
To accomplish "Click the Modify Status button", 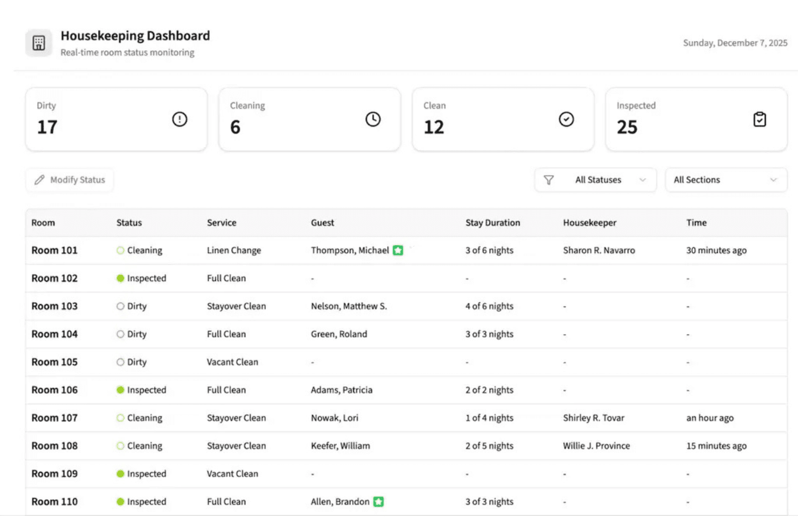I will [70, 180].
